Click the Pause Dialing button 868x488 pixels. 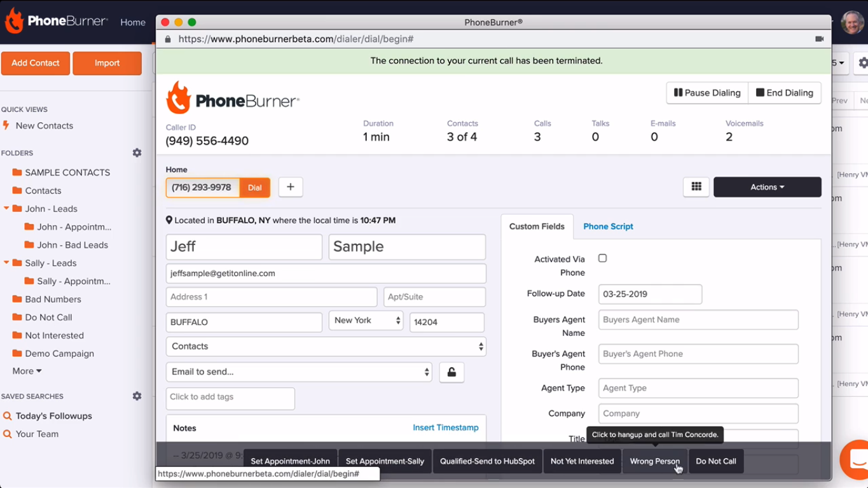click(x=707, y=93)
